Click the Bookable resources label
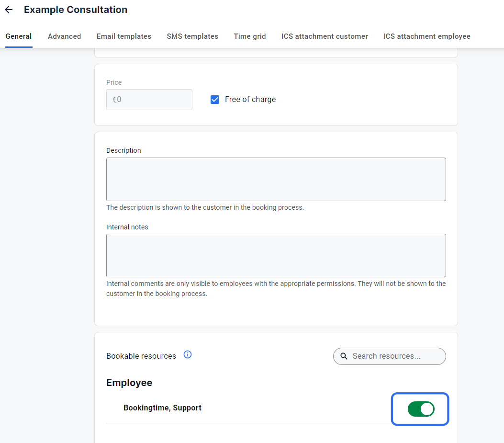The image size is (504, 443). point(141,356)
